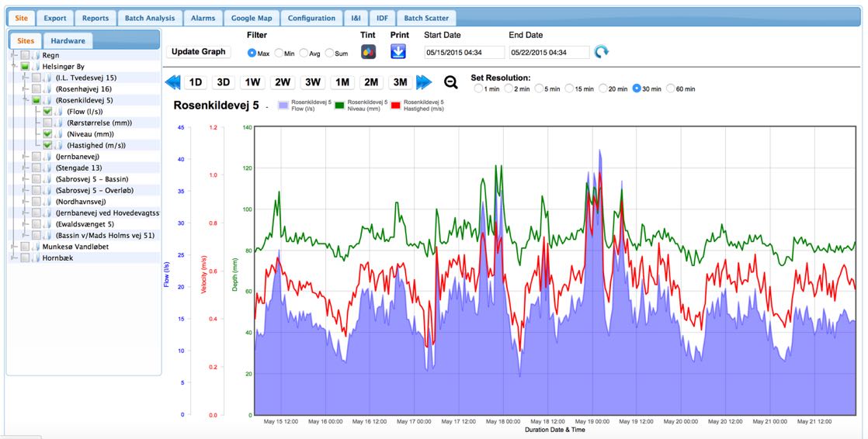Click sensor icon beside Flow (l/s)
Viewport: 868px width, 439px height.
coord(59,112)
